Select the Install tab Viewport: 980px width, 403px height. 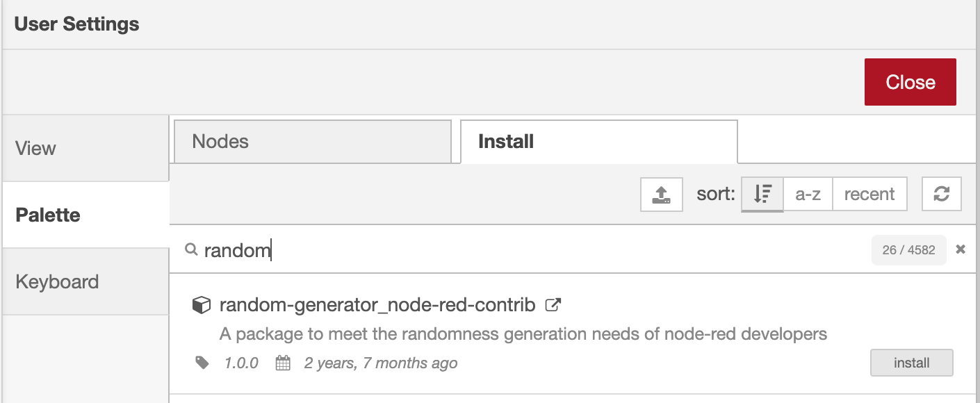coord(598,142)
